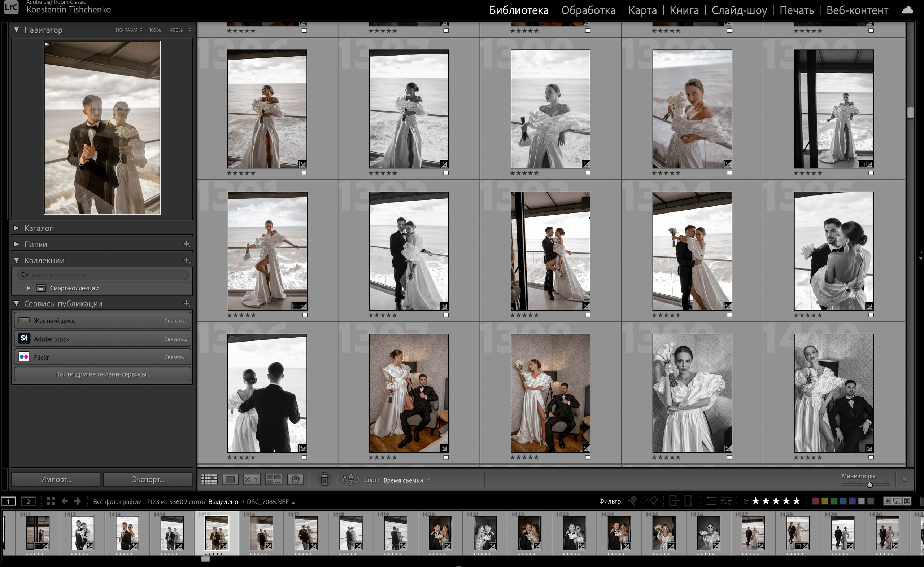Expand Смарт-коллекции tree item
This screenshot has height=567, width=924.
(x=29, y=288)
